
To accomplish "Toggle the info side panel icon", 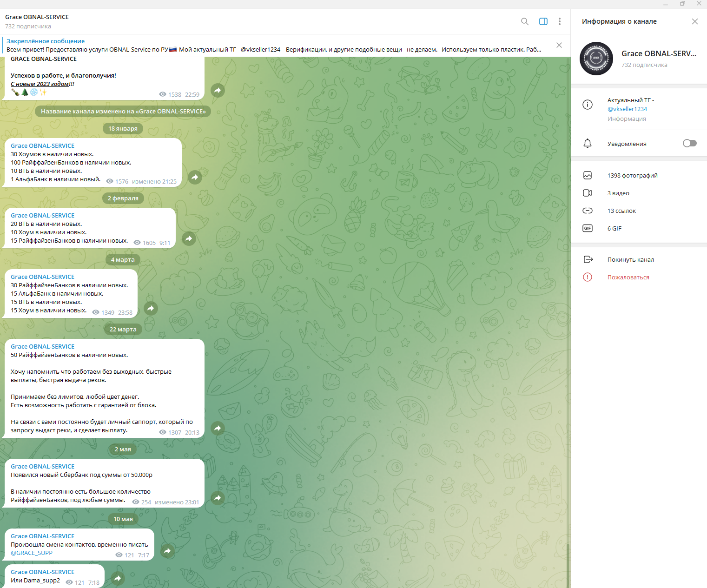I will (543, 21).
